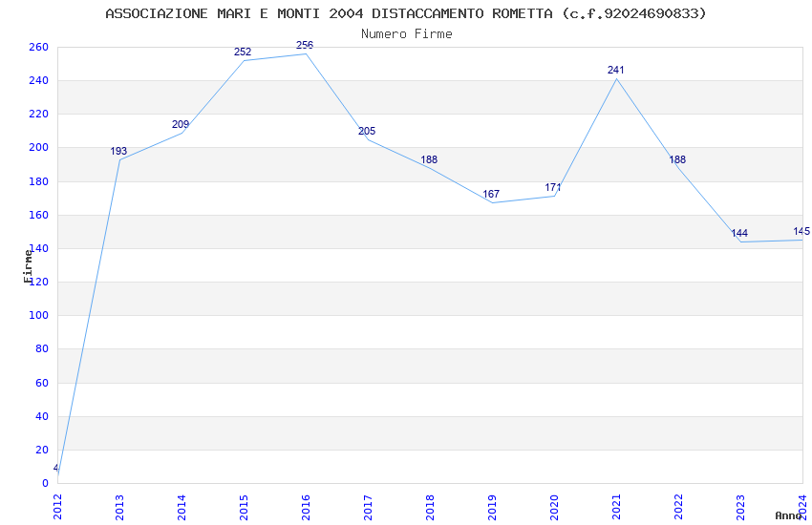Click the x-axis year label 2022
The width and height of the screenshot is (812, 525).
click(x=679, y=507)
